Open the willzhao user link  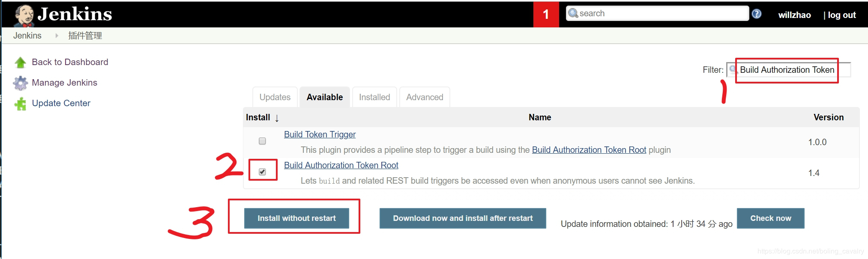coord(794,15)
